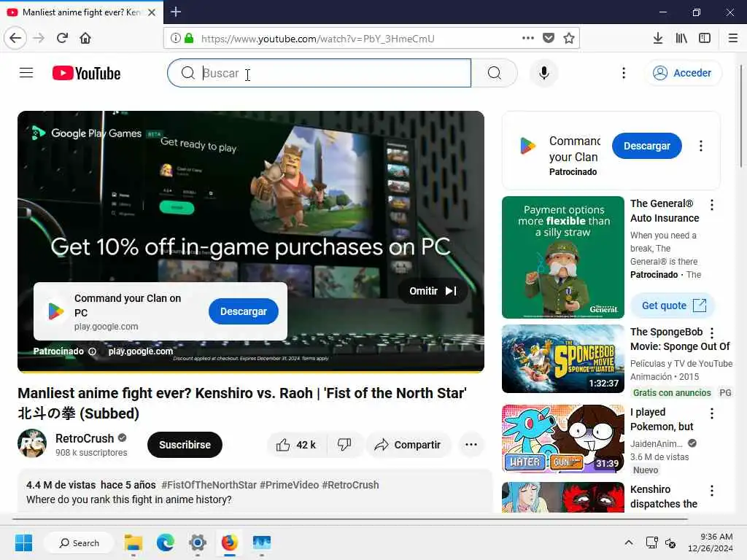Close the Manliest anime fight tab

click(x=152, y=12)
